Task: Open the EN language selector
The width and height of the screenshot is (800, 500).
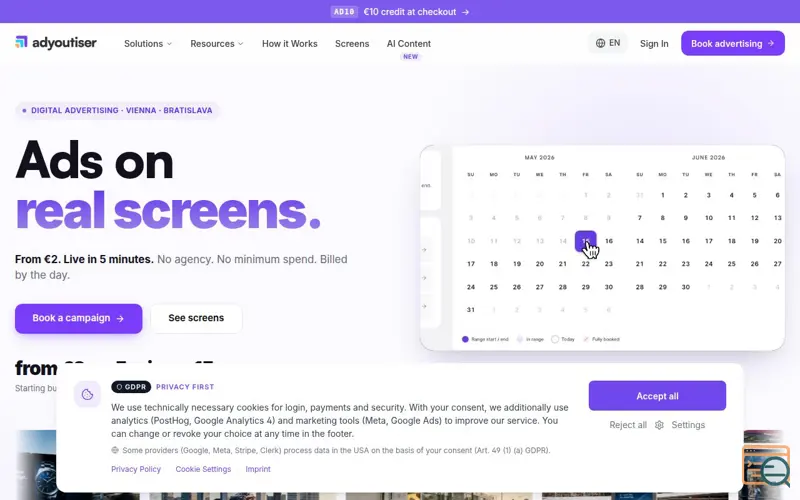Action: [x=608, y=43]
